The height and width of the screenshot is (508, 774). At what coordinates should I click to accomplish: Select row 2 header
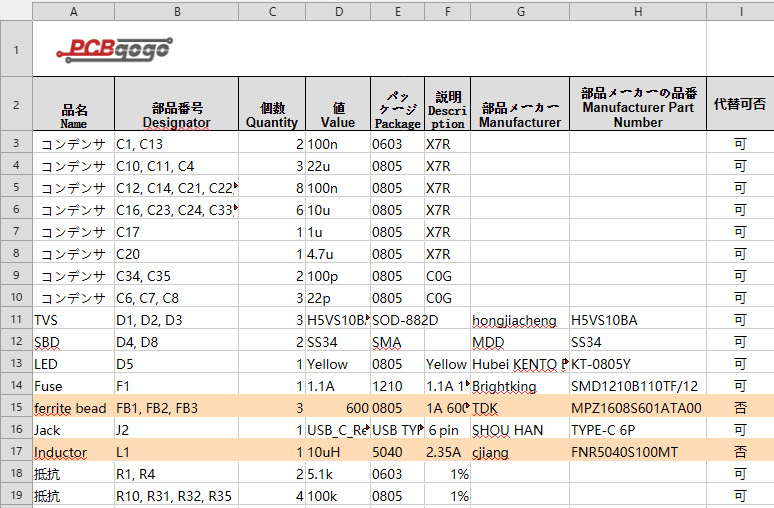coord(16,105)
